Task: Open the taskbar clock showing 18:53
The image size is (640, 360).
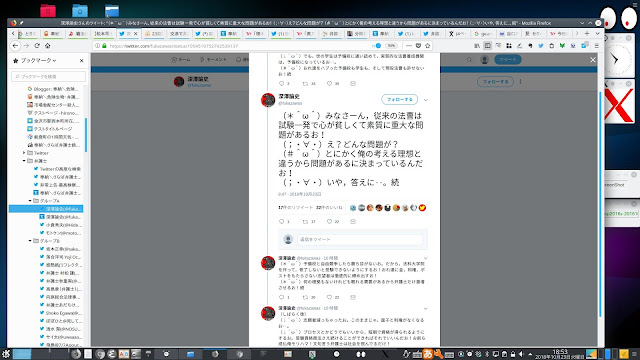Action: 560,354
